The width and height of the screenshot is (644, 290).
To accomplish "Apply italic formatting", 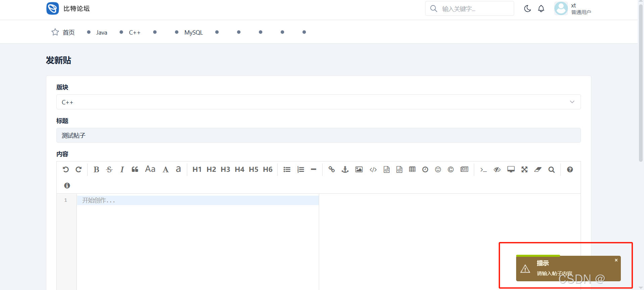I will [122, 170].
